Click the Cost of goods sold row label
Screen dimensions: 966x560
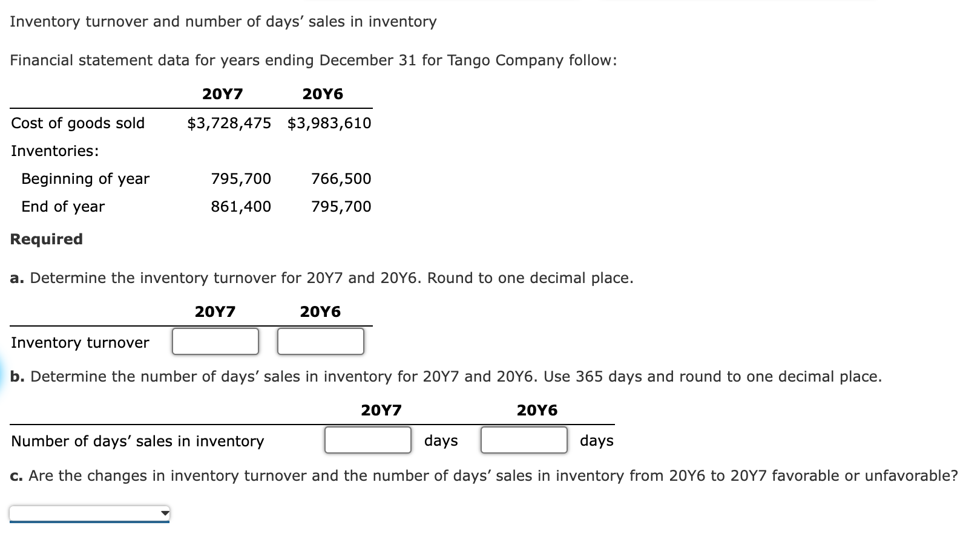78,123
